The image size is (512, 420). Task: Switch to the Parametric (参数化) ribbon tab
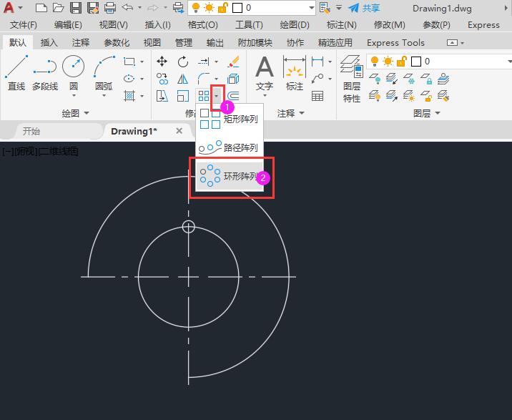[117, 42]
